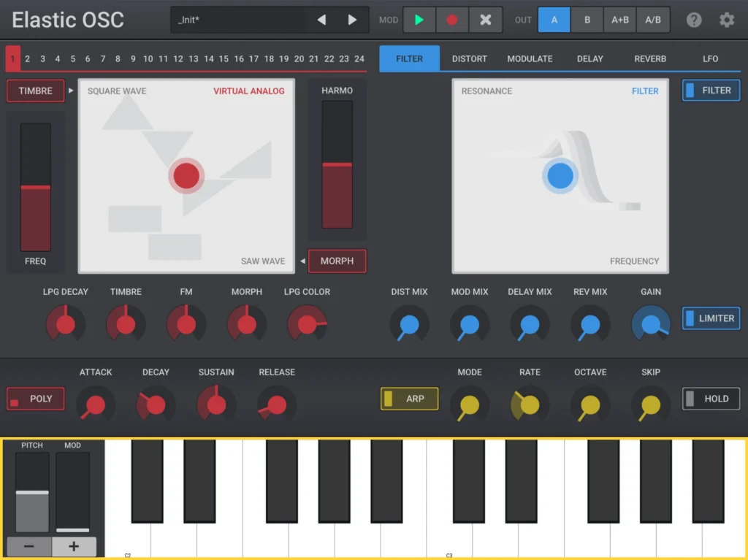This screenshot has width=748, height=560.
Task: Go to next preset with right arrow
Action: [x=352, y=20]
